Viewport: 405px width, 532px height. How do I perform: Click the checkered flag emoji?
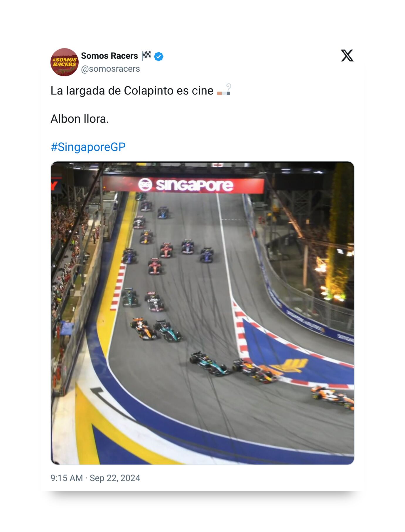tap(146, 55)
